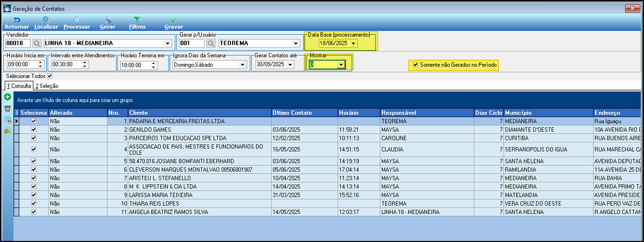Uncheck the PADARIA E MERCEARIA FREITAS row checkbox
This screenshot has width=644, height=242.
tap(34, 121)
